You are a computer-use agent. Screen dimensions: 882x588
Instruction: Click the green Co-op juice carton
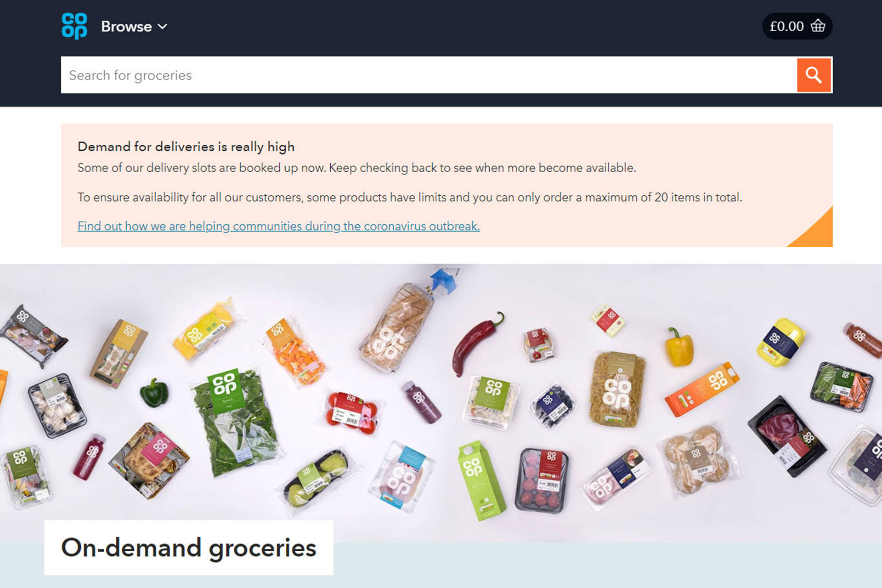481,481
